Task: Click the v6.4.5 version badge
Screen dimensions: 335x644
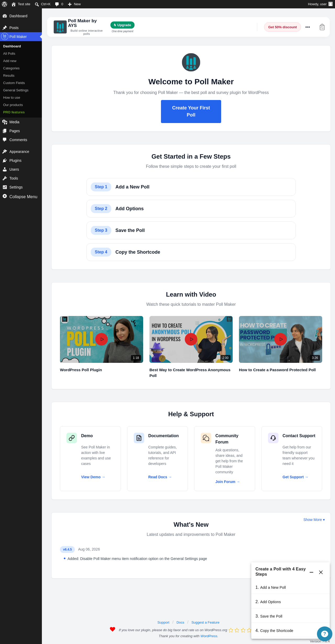Action: coord(67,549)
